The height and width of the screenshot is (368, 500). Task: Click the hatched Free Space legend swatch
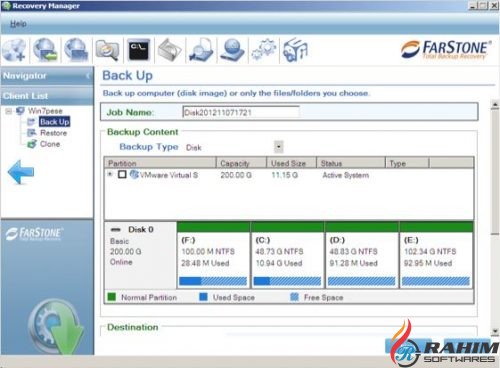pyautogui.click(x=294, y=297)
